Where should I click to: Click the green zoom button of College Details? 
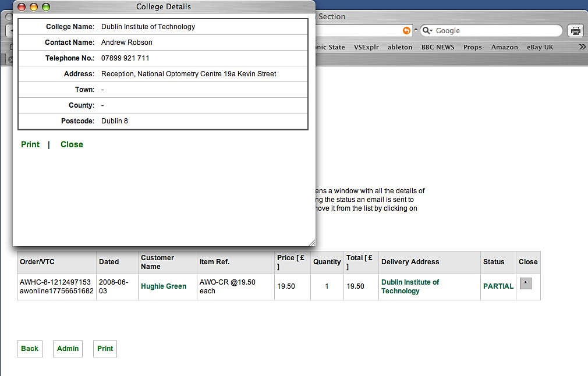46,7
